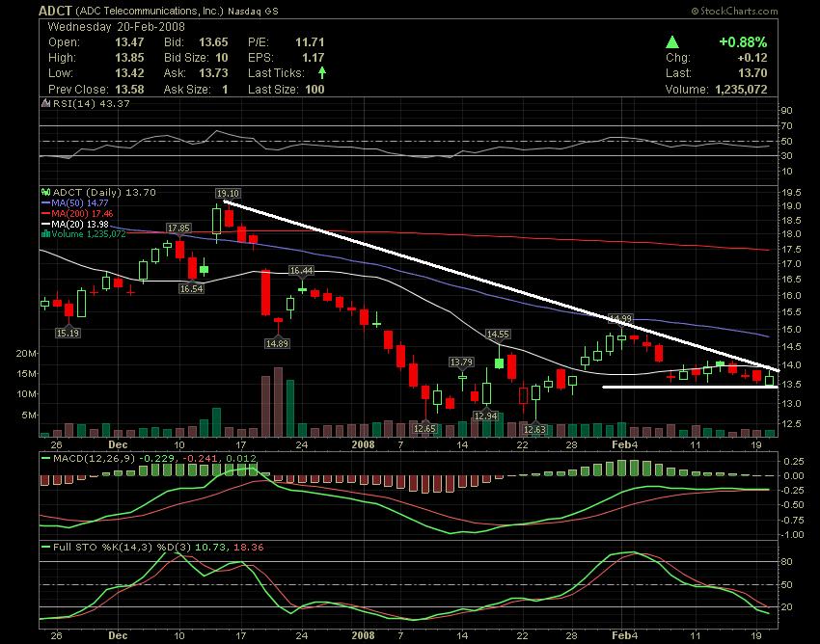This screenshot has height=644, width=820.
Task: Click the Volume label in the quote header
Action: coord(687,90)
